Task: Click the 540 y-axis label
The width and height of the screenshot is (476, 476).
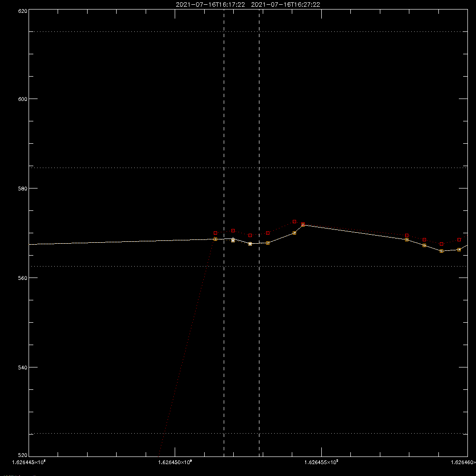Action: click(x=23, y=367)
